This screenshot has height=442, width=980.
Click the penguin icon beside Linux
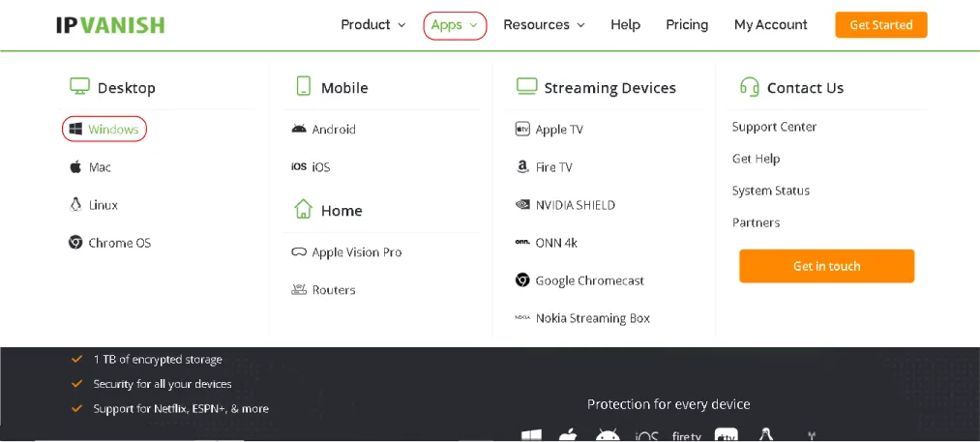click(x=75, y=204)
